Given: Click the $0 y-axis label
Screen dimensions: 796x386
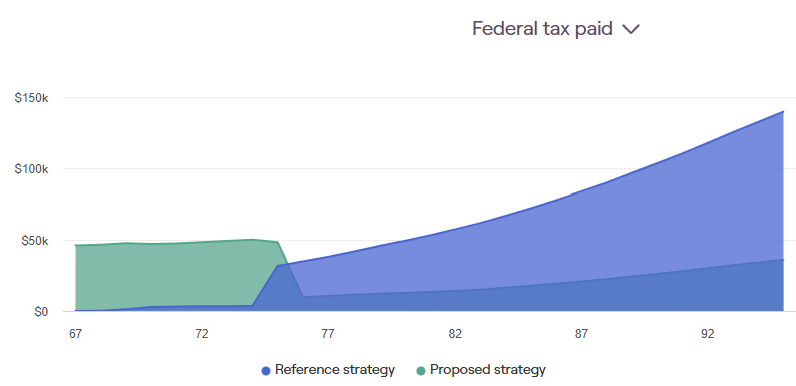Looking at the screenshot, I should tap(41, 312).
